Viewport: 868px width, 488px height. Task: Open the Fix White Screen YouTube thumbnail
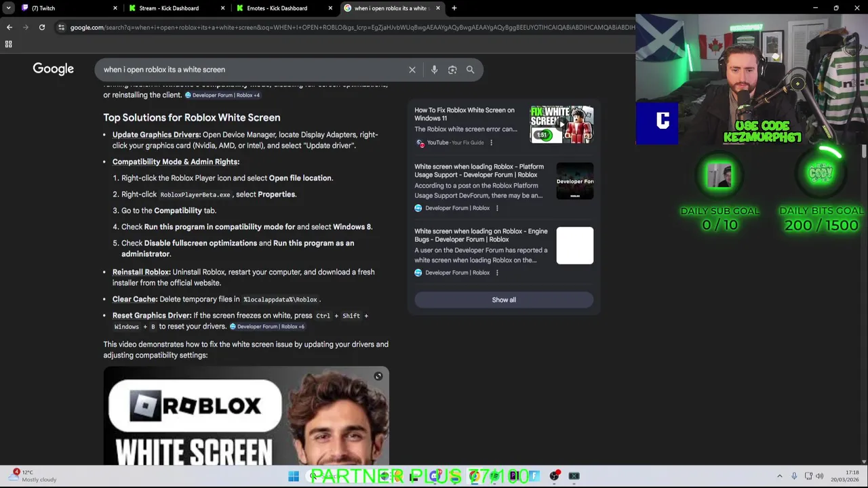561,124
